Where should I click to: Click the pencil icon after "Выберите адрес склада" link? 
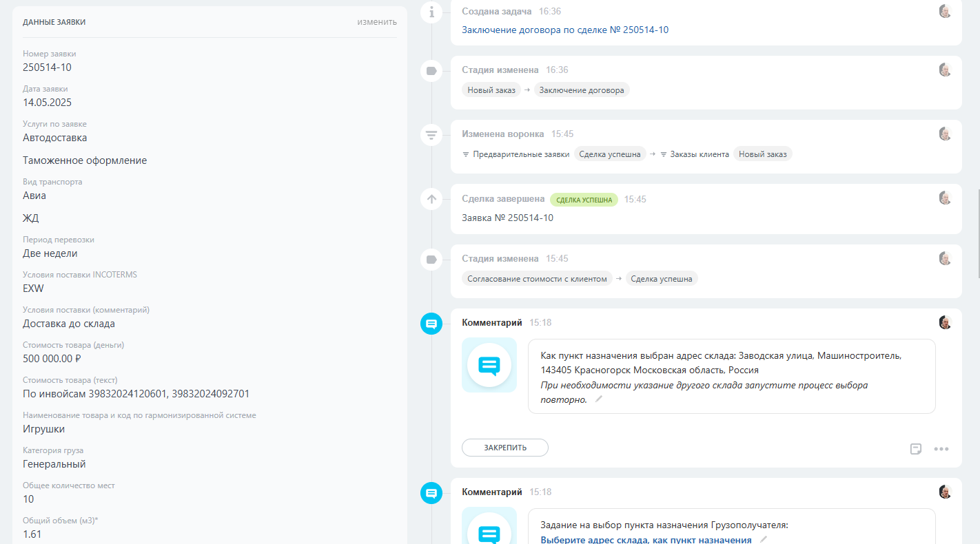(763, 540)
